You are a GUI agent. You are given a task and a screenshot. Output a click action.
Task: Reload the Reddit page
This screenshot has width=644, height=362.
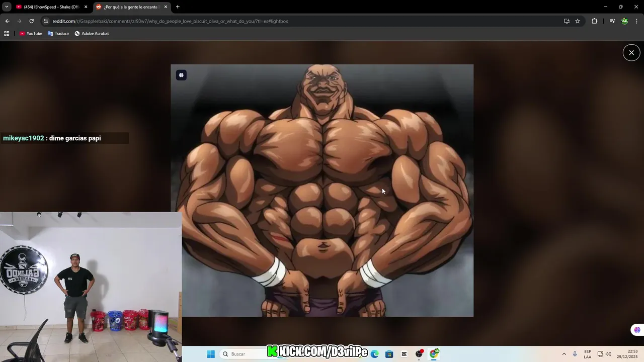tap(31, 21)
